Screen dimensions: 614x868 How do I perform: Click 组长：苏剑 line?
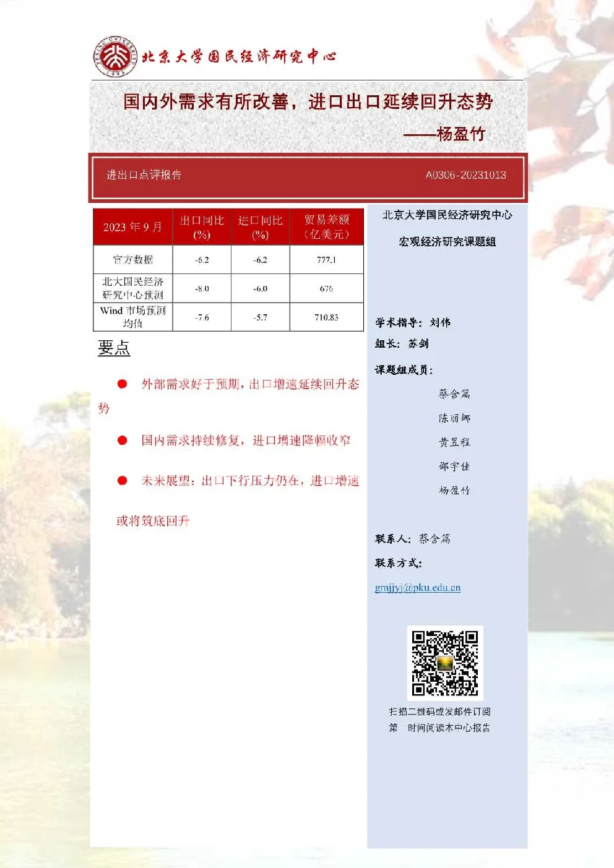(x=402, y=343)
